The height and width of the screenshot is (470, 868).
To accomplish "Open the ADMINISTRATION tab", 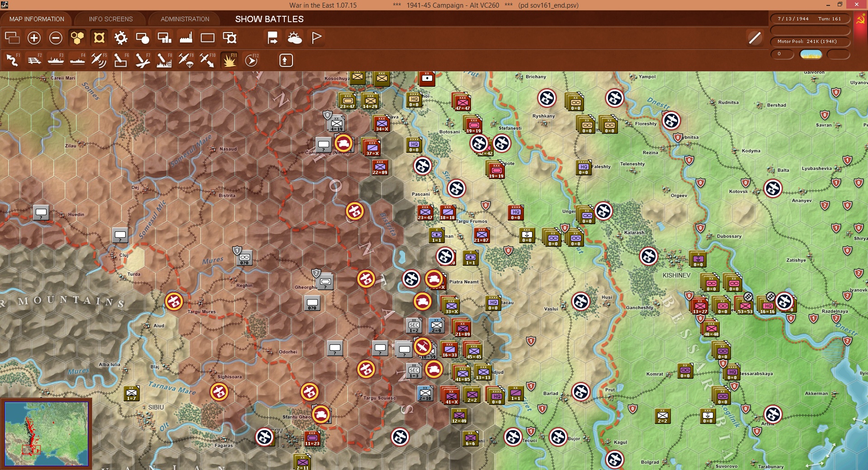I will point(185,19).
